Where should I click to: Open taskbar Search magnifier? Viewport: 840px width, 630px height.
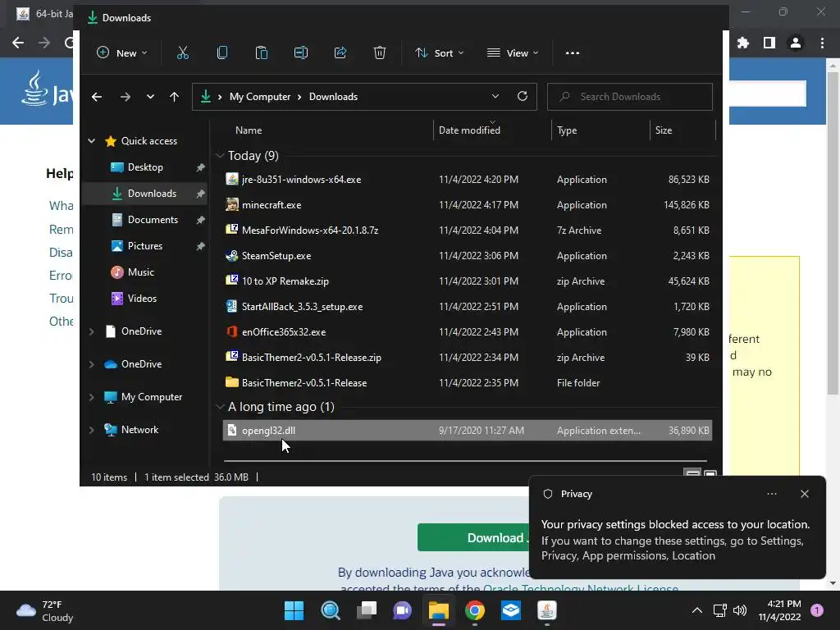[x=331, y=610]
